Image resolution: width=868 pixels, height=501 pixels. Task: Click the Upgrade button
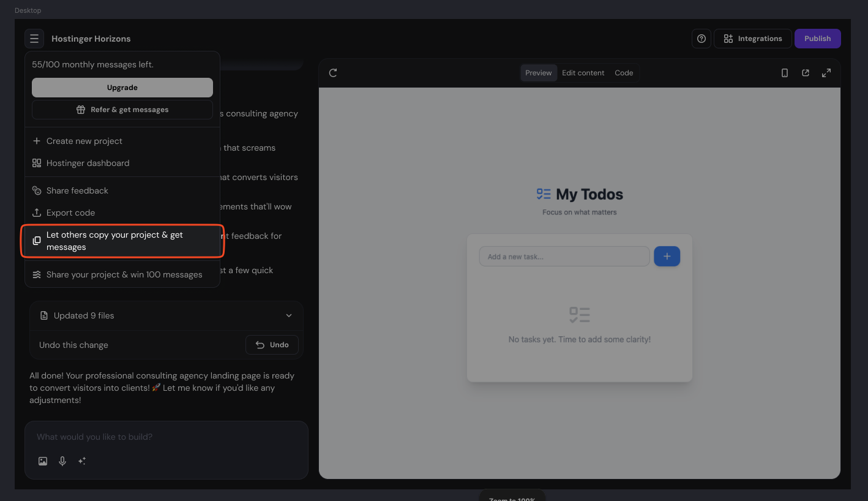(x=122, y=88)
